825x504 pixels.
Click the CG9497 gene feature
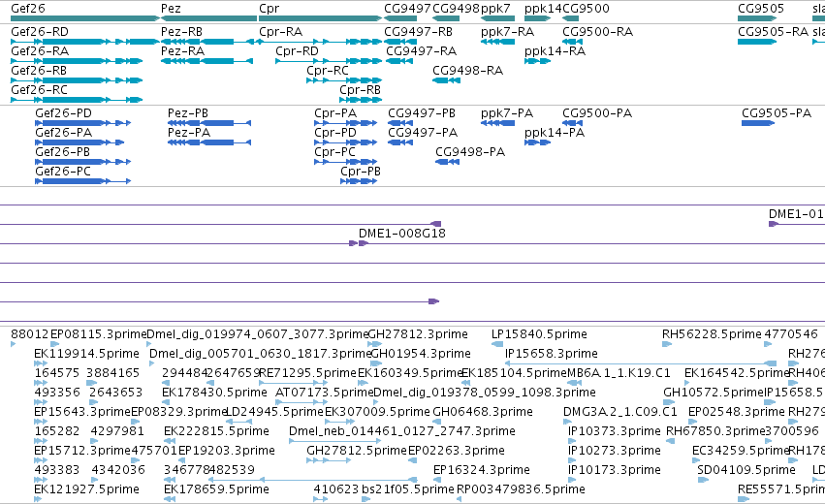tap(400, 18)
